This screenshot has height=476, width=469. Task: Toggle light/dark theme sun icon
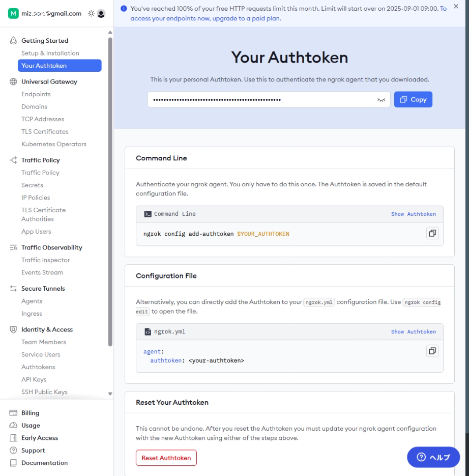coord(91,14)
